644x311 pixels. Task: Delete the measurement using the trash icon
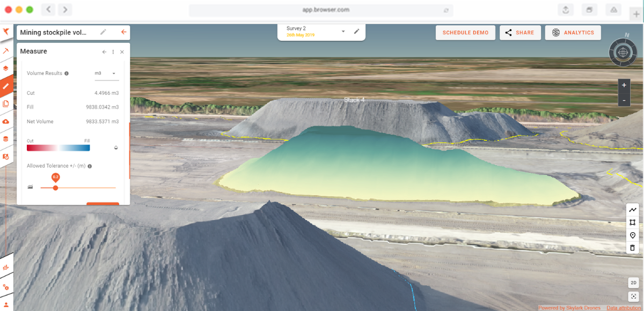click(632, 248)
